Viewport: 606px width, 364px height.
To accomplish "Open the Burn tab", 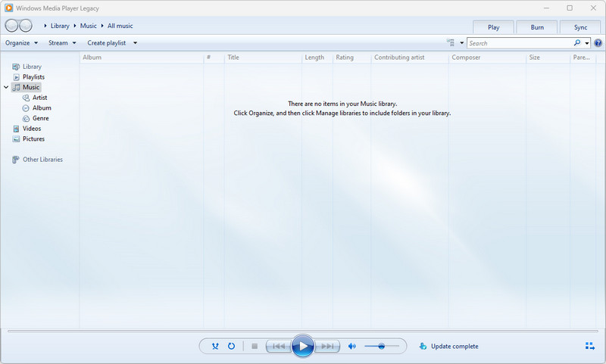I will click(x=537, y=27).
